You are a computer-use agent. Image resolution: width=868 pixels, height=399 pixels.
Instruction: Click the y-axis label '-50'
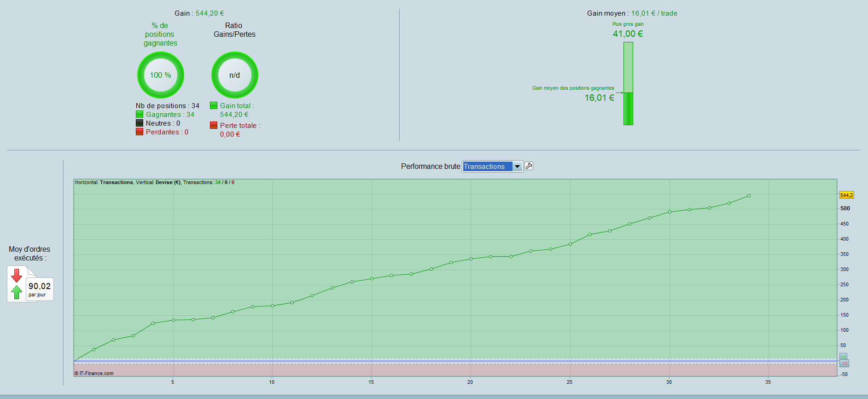click(844, 375)
